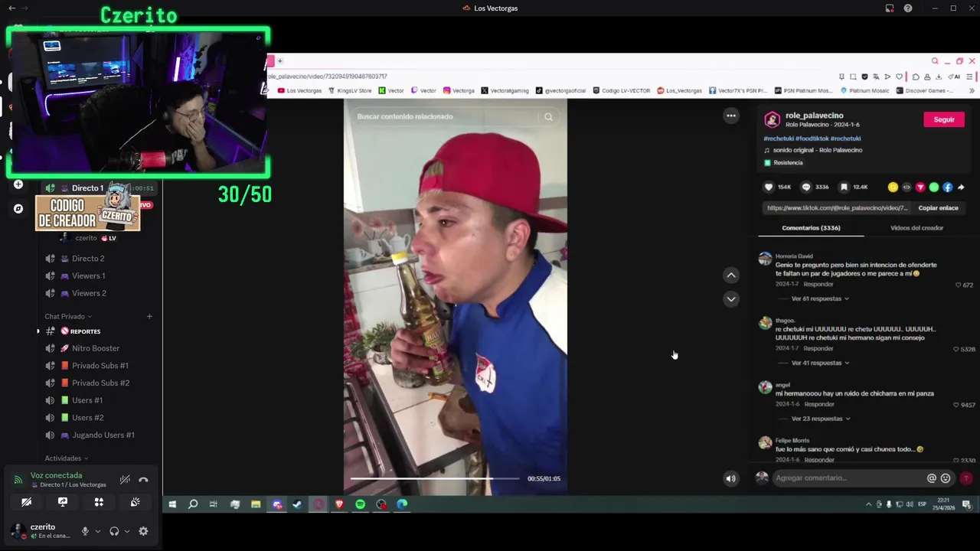Open browser AI assistant icon

tap(955, 77)
